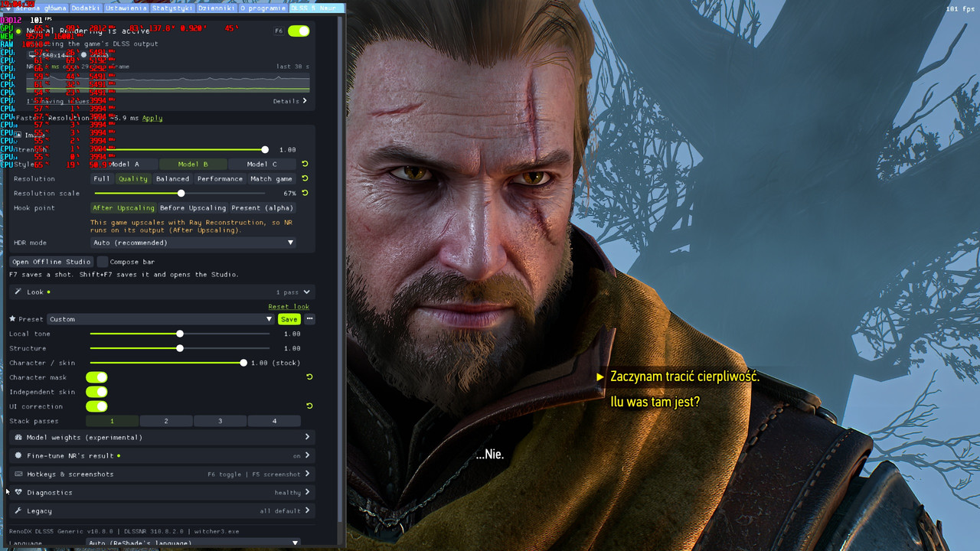Expand the Diagnostics section
The image size is (980, 551).
(162, 492)
